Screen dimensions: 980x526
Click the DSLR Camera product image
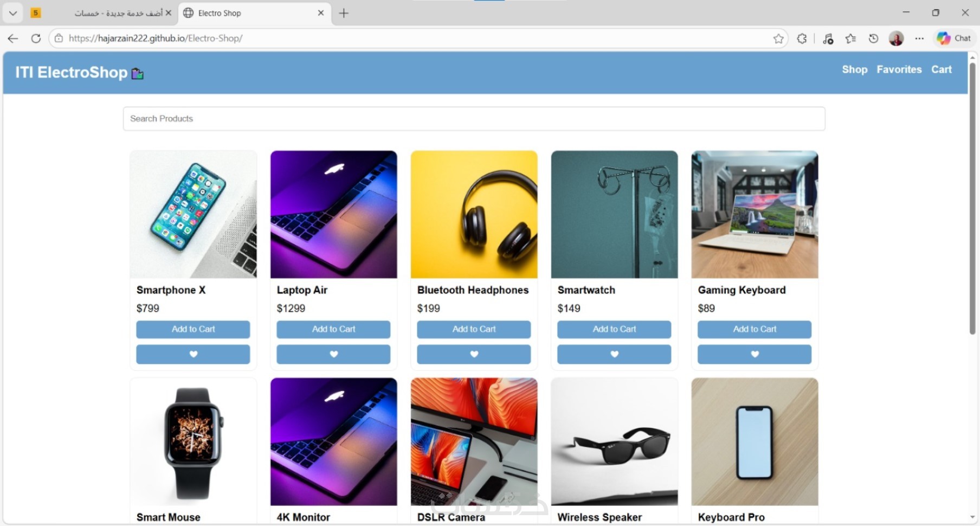[x=474, y=441]
